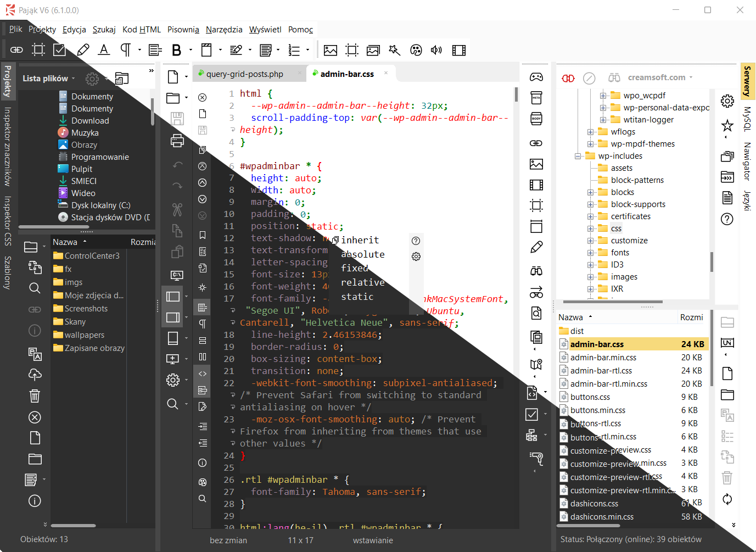This screenshot has height=552, width=756.
Task: Choose 'relative' from autocomplete list
Action: (x=362, y=282)
